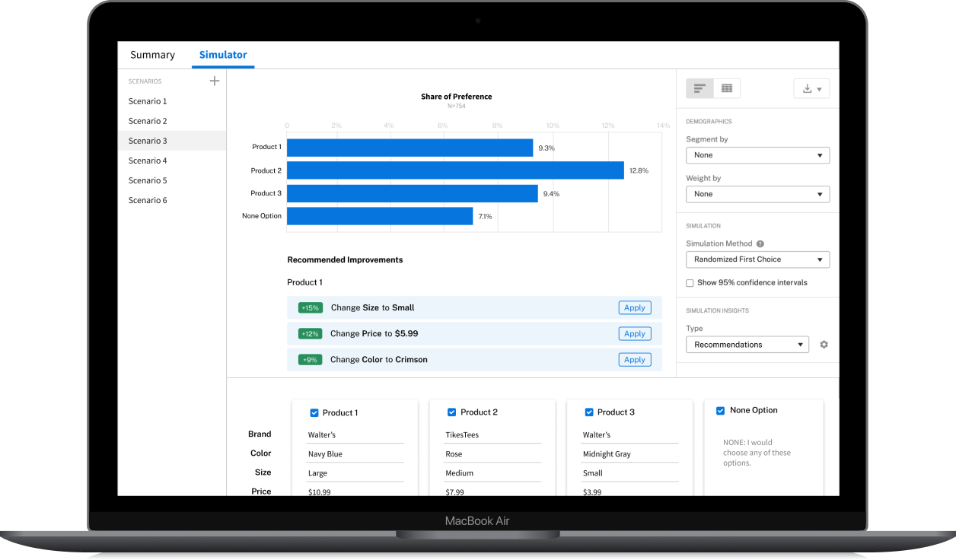956x560 pixels.
Task: Edit Product 2 color Rose
Action: point(492,454)
